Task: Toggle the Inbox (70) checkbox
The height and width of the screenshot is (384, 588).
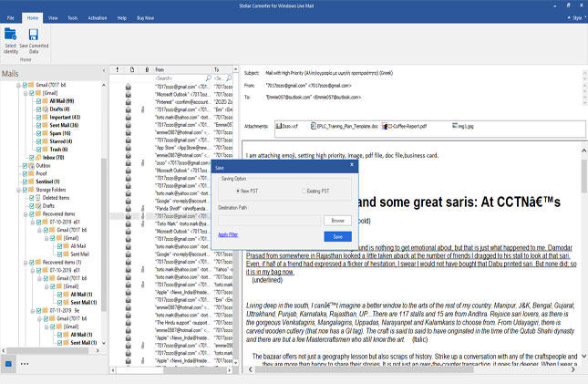Action: [x=32, y=158]
